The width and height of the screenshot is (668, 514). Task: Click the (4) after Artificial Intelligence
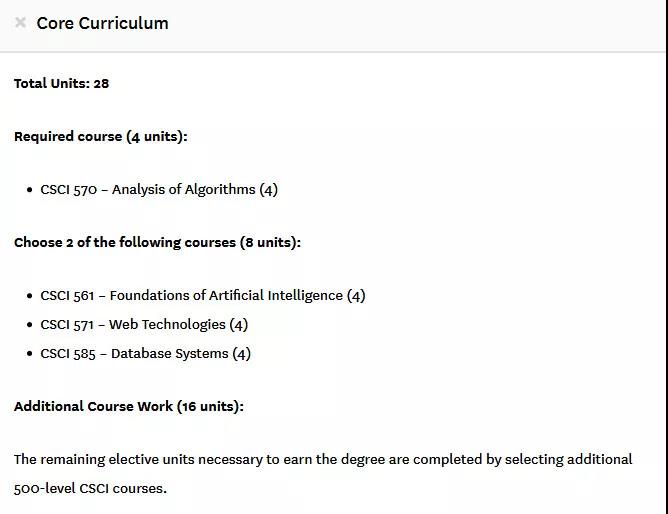tap(356, 296)
